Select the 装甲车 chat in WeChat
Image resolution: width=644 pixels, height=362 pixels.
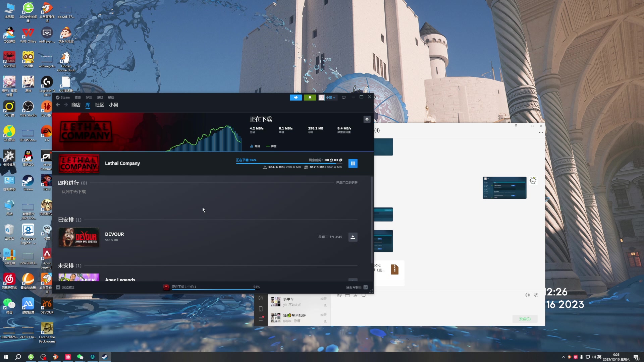299,302
